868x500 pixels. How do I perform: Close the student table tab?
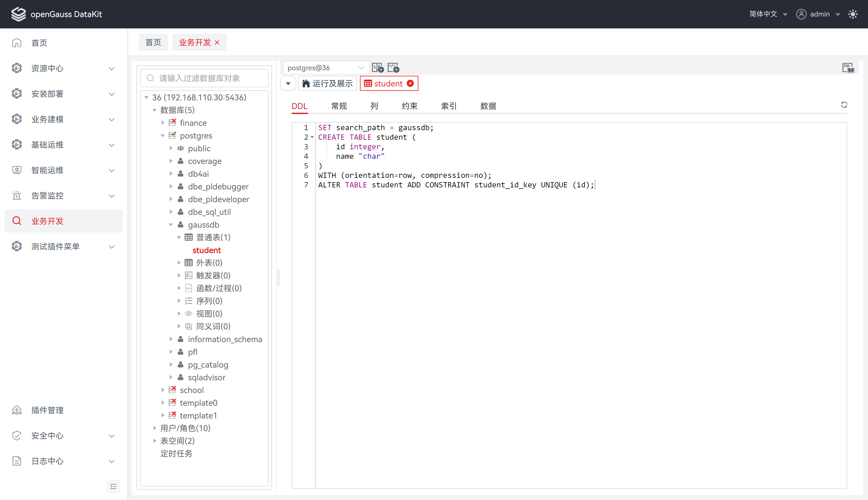411,84
